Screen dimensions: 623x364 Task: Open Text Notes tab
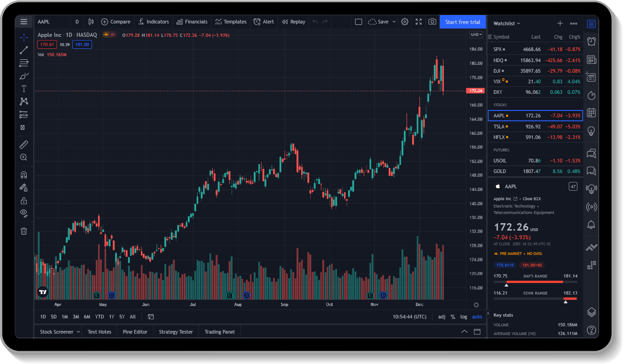pyautogui.click(x=99, y=332)
